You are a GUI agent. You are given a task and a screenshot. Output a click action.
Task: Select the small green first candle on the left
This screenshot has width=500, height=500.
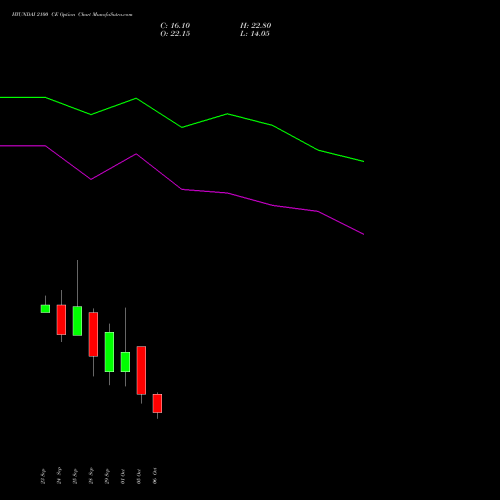pyautogui.click(x=45, y=309)
